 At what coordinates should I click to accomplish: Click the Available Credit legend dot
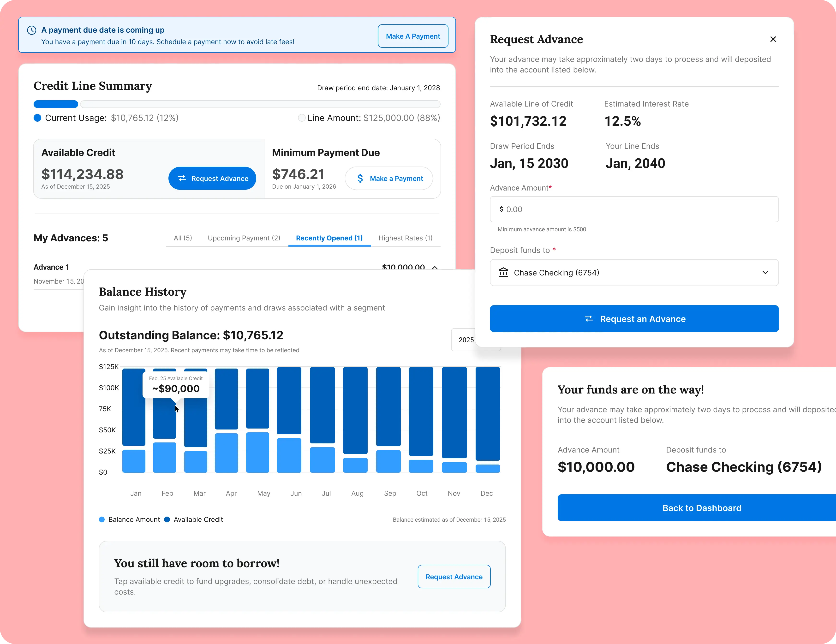tap(167, 520)
